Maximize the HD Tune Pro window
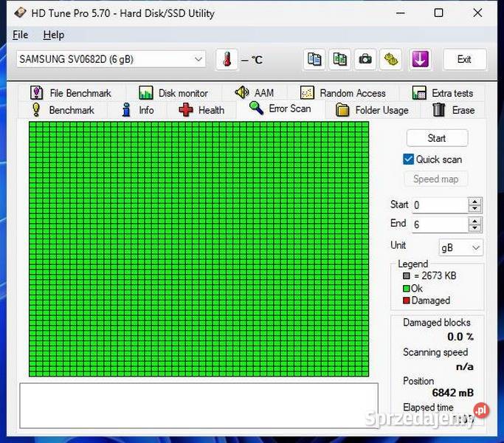Viewport: 504px width, 443px height. pos(439,13)
